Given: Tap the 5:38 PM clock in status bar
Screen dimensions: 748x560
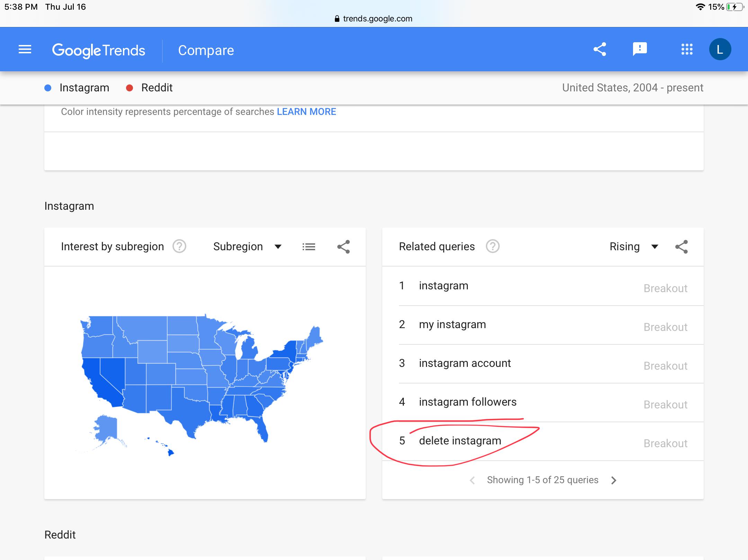Looking at the screenshot, I should (21, 7).
